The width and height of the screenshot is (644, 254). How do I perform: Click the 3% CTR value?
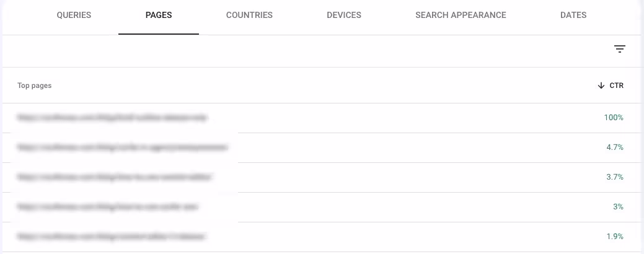coord(618,207)
